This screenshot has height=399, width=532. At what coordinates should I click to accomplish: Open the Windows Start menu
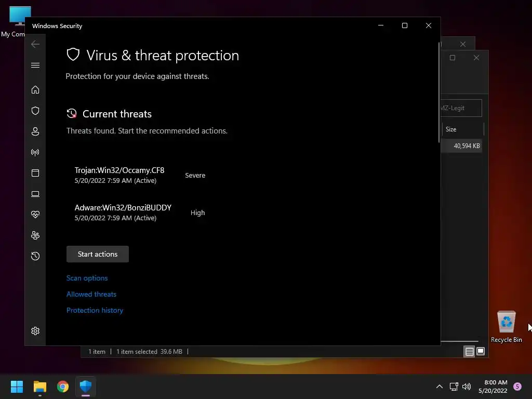(x=17, y=387)
